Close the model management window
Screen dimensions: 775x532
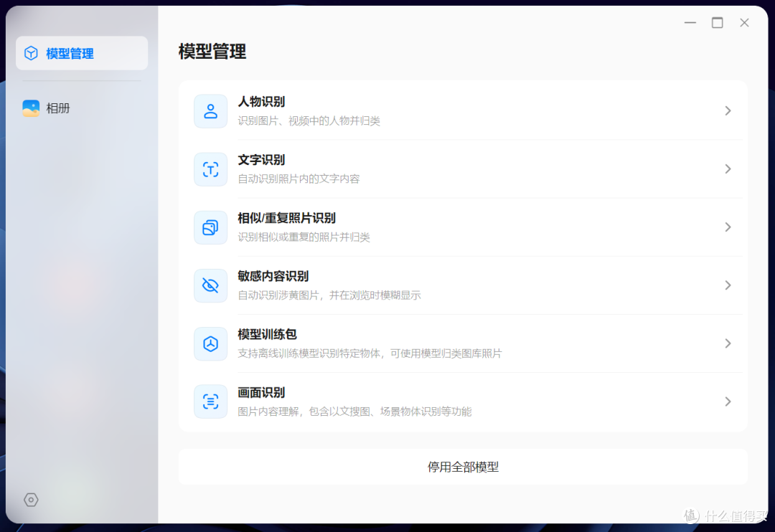point(744,23)
